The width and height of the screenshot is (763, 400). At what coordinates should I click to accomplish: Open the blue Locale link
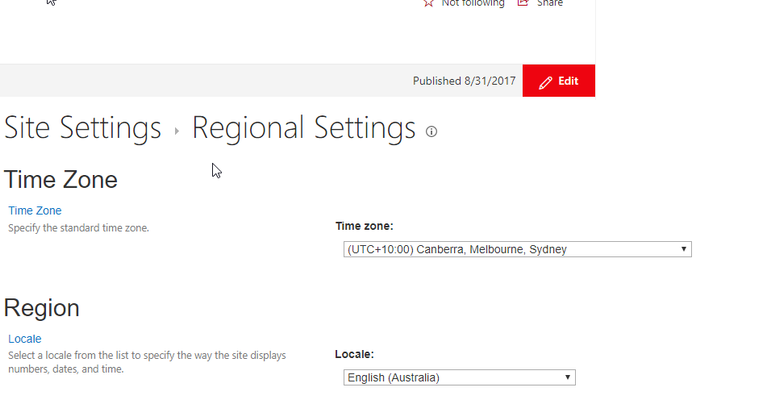click(x=25, y=339)
